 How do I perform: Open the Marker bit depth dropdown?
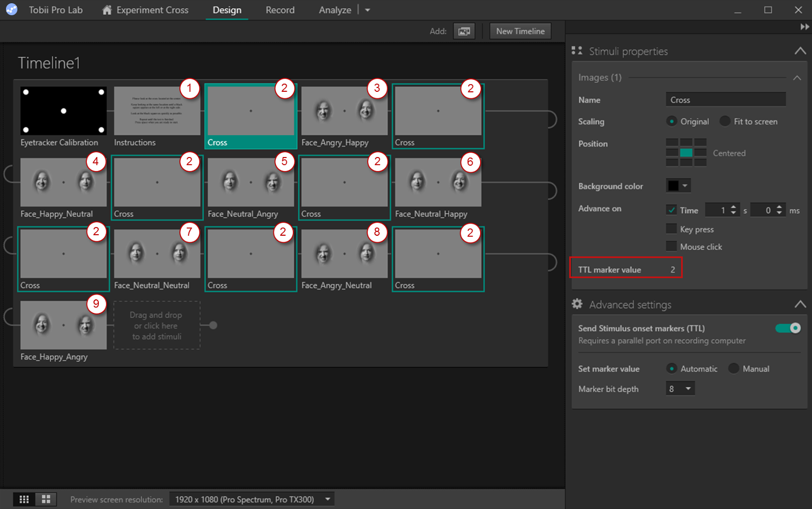click(680, 388)
